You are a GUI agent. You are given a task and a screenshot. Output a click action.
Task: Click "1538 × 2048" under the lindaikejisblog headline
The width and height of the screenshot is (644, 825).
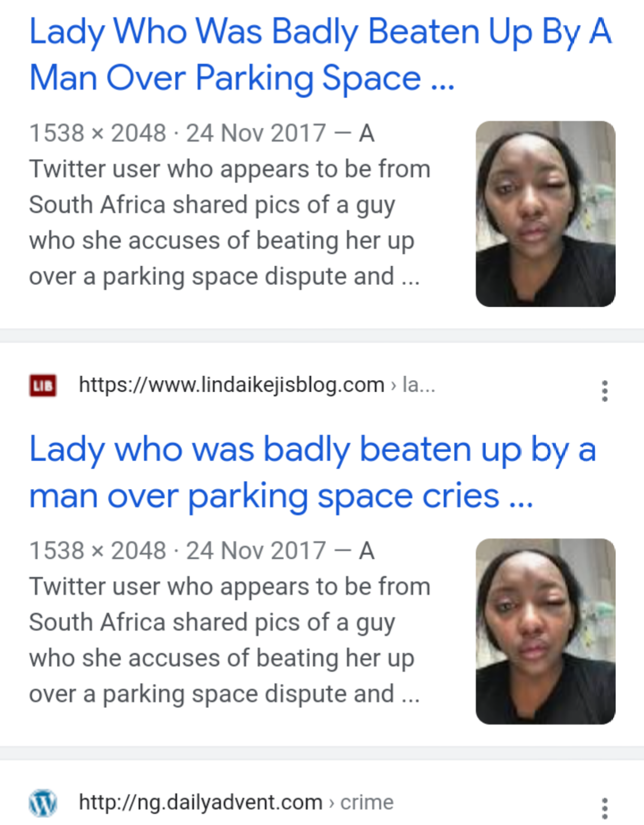click(x=98, y=551)
